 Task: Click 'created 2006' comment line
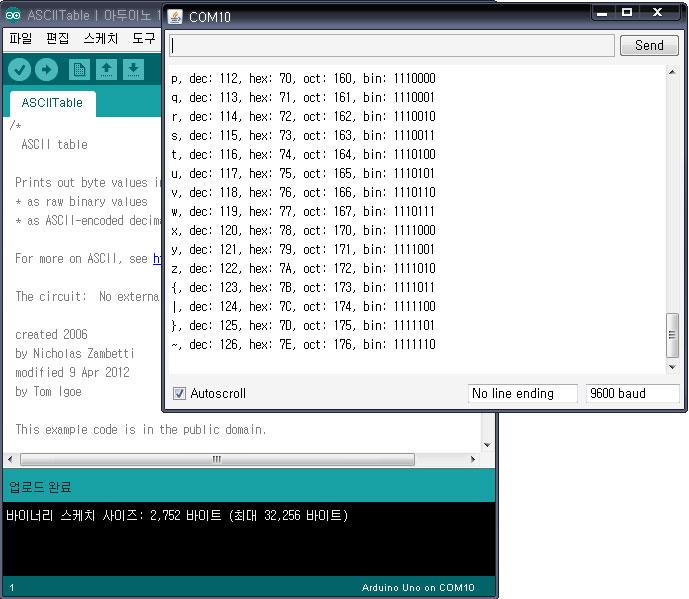tap(51, 334)
